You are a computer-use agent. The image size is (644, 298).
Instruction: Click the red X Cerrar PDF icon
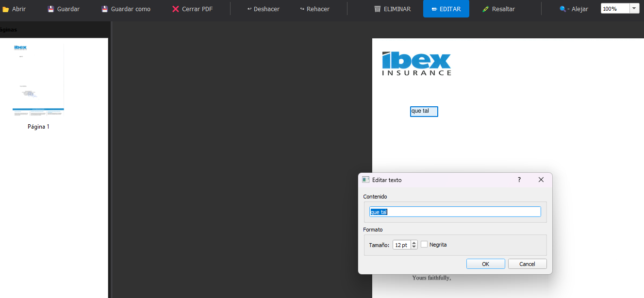tap(176, 9)
